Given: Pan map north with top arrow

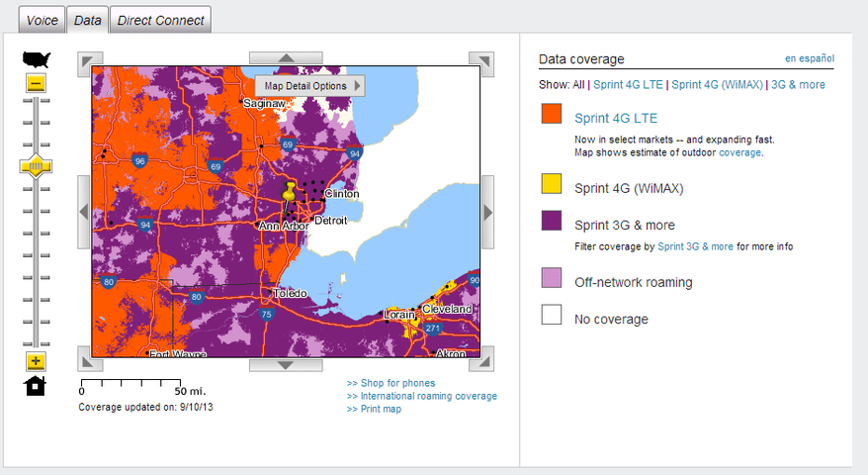Looking at the screenshot, I should click(286, 57).
